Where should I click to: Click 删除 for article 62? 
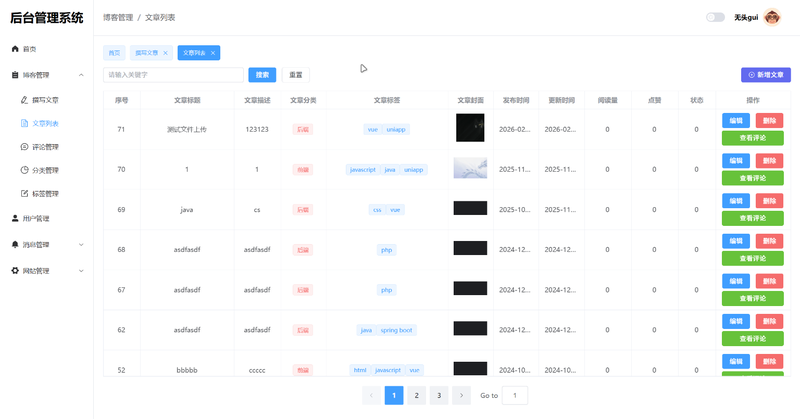pyautogui.click(x=769, y=322)
